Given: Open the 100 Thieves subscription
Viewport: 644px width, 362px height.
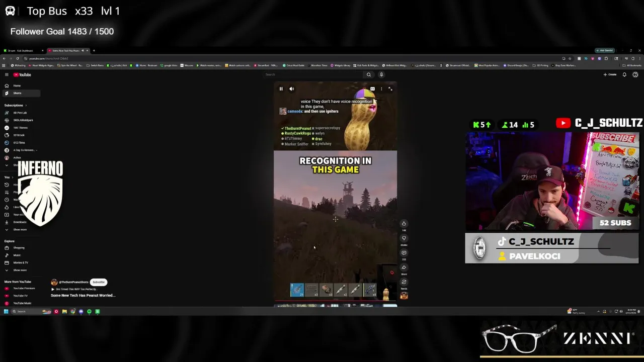Looking at the screenshot, I should [20, 128].
